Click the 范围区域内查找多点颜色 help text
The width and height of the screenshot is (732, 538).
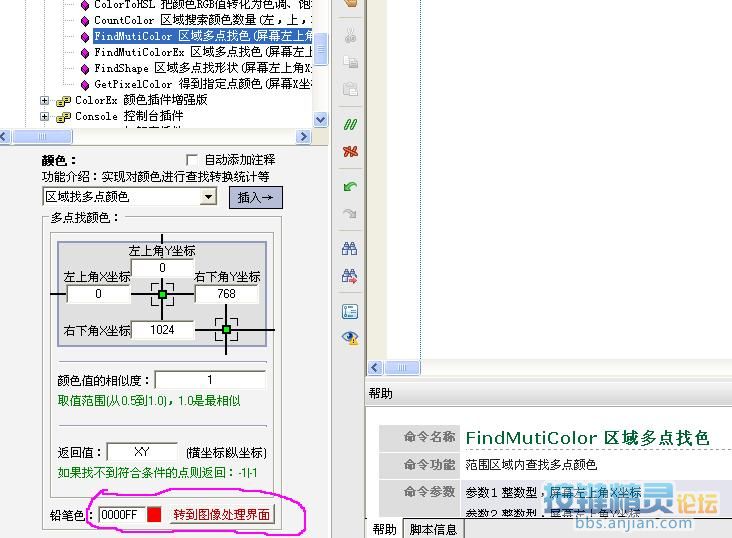[x=531, y=464]
